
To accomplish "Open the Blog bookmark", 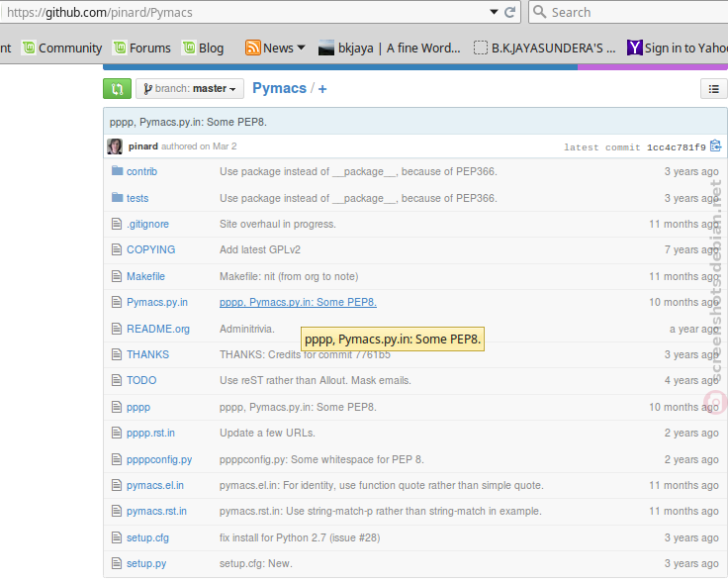I will [204, 48].
